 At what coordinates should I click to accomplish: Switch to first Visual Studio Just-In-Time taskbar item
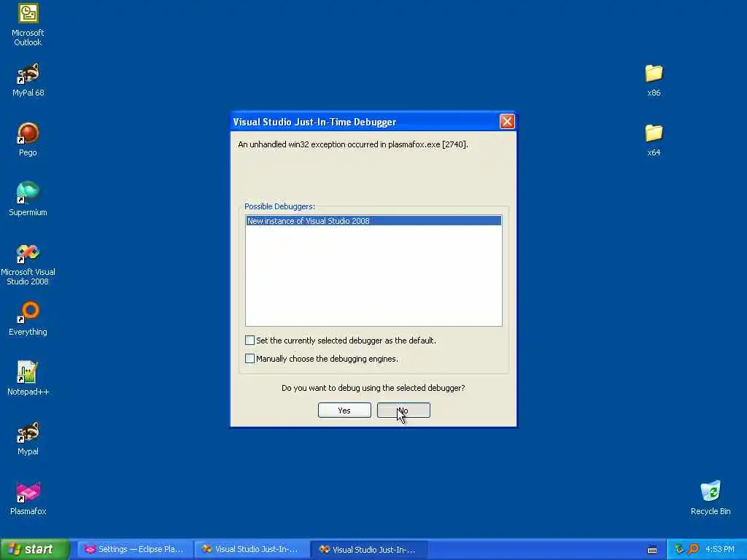point(251,550)
